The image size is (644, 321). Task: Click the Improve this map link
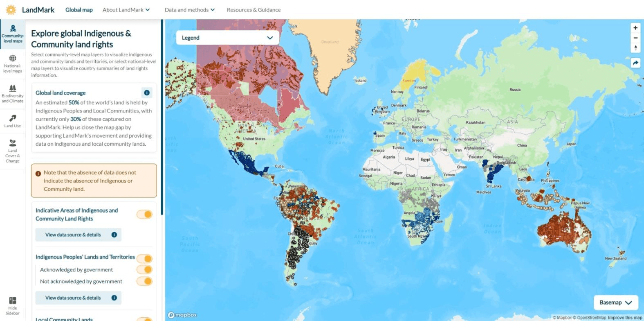[625, 318]
